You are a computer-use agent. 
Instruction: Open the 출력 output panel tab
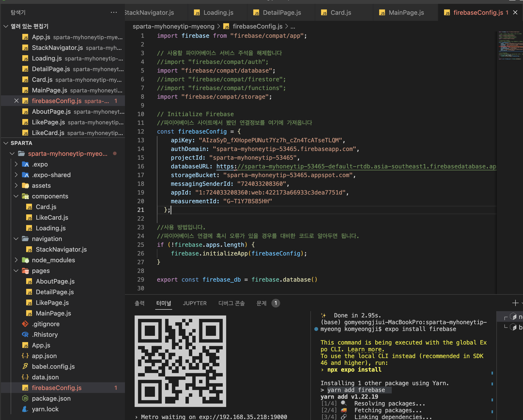pyautogui.click(x=139, y=303)
